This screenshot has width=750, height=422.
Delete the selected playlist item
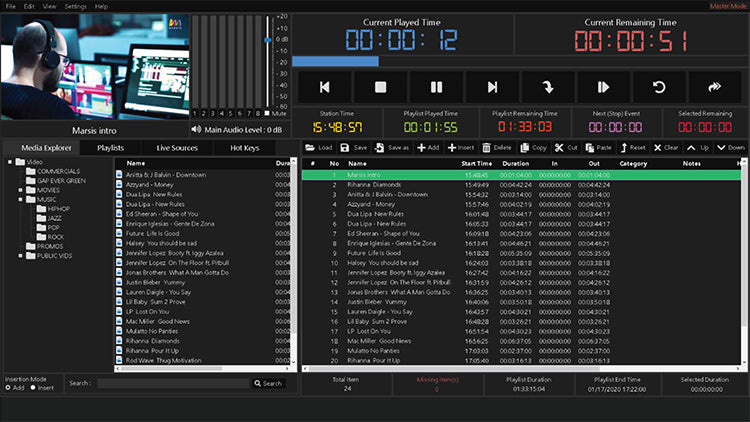(x=495, y=147)
